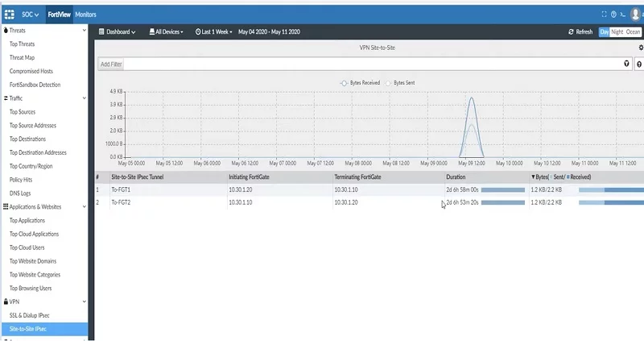This screenshot has height=341, width=644.
Task: Click the Traffic arrows icon
Action: [x=6, y=98]
